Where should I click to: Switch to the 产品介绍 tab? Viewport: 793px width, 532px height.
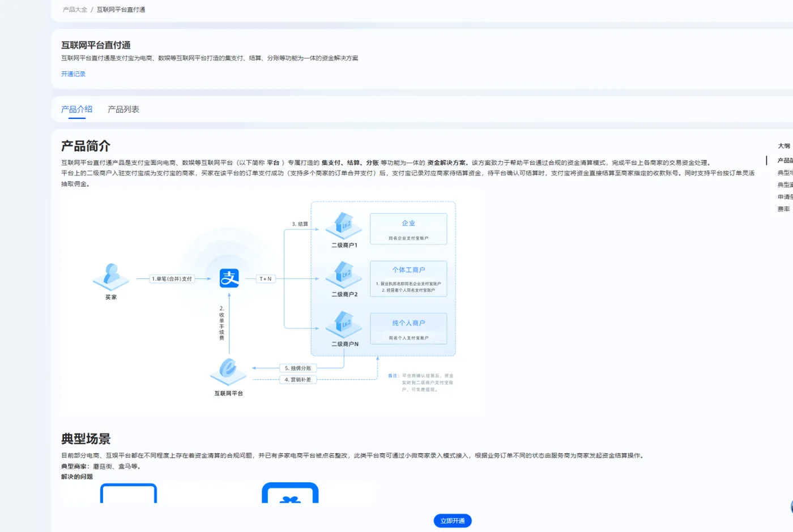[x=76, y=109]
